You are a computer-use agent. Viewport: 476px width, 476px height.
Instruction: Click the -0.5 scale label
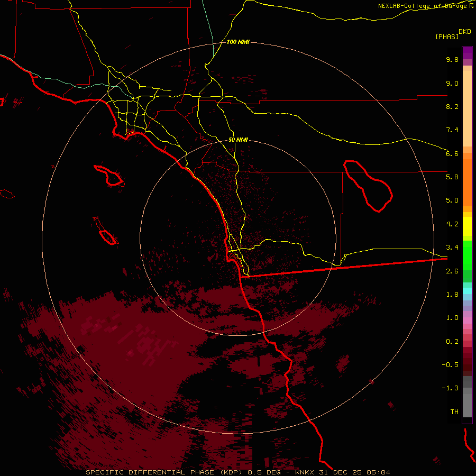coord(450,364)
